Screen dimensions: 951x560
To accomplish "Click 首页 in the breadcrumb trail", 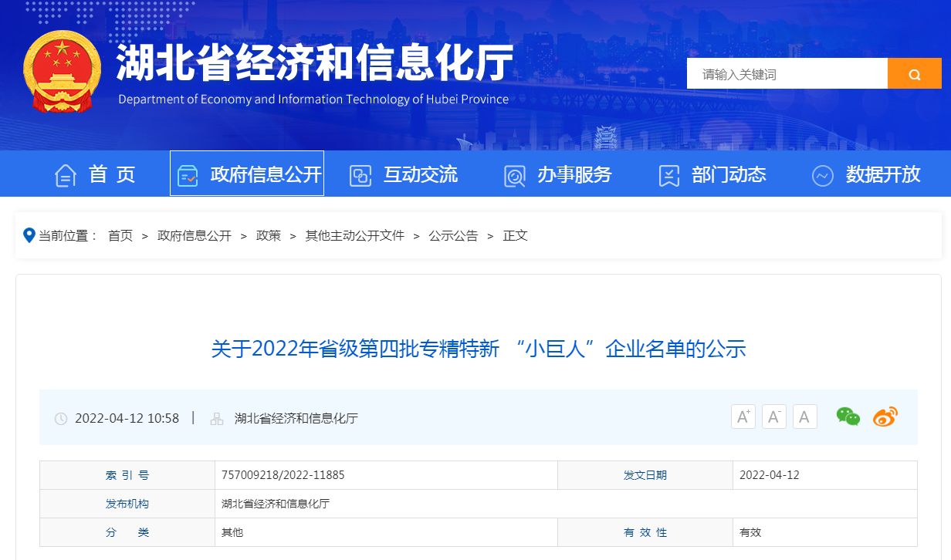I will (x=120, y=236).
